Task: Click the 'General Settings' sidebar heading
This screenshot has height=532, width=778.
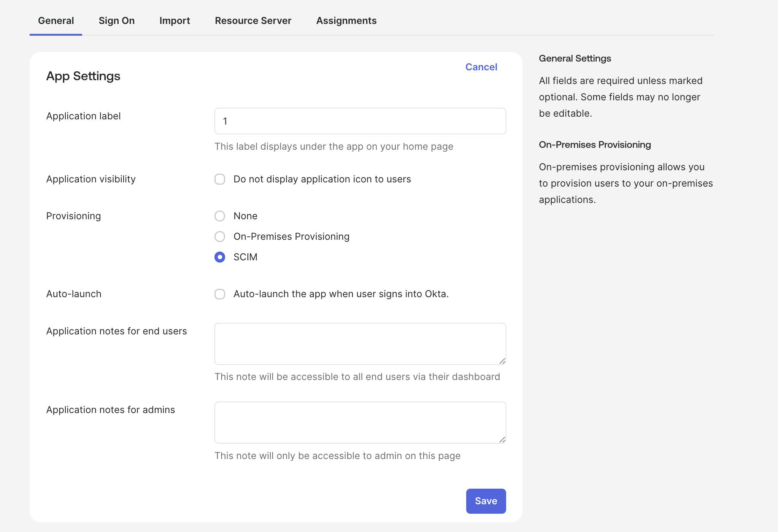Action: [x=575, y=58]
